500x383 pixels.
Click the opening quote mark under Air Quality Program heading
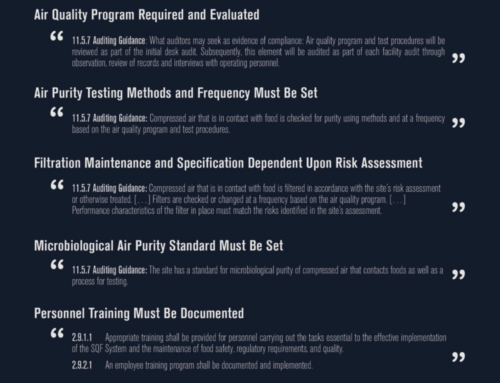57,36
